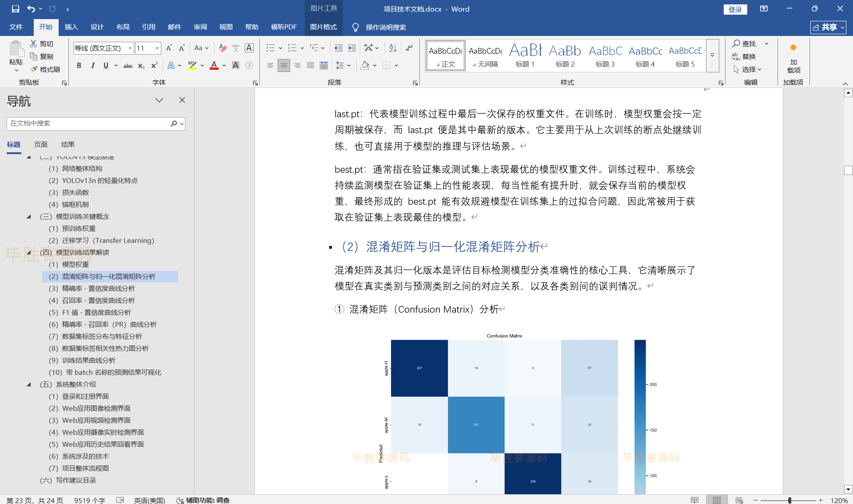Start a bulleted list
Screen dimensions: 853x504
[270, 48]
